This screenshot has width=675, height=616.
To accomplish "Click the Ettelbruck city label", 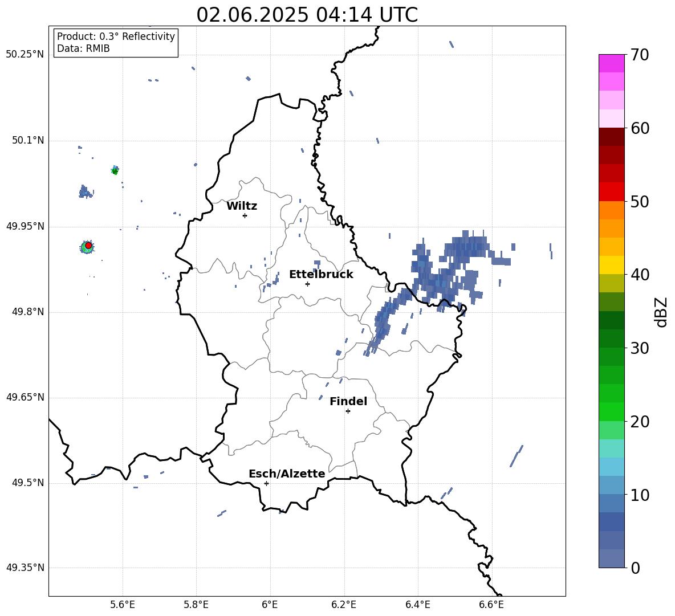I will click(x=321, y=275).
